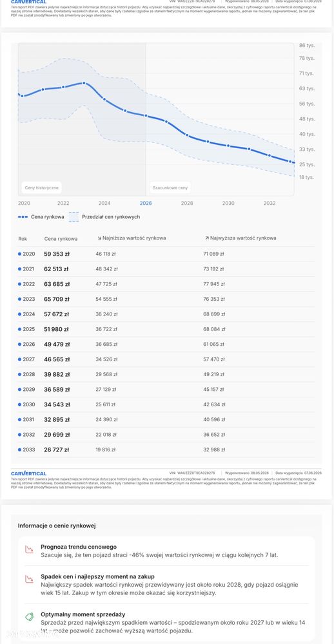Click the footer Data wygaśnięcia 07.06.2026 text
The height and width of the screenshot is (644, 334).
[x=299, y=473]
